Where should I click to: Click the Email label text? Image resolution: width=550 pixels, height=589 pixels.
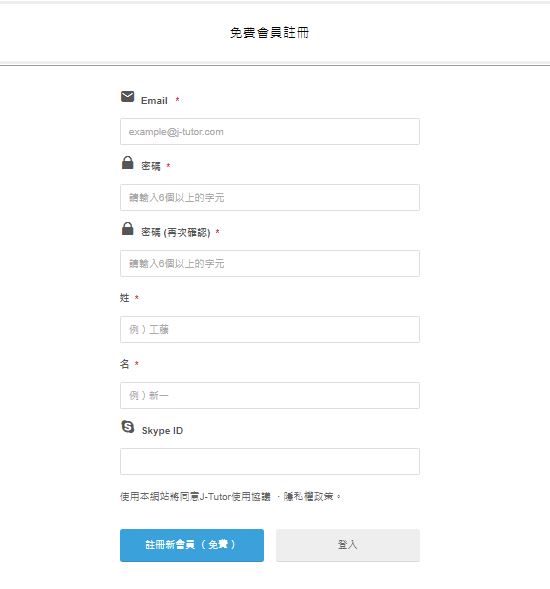click(x=154, y=101)
